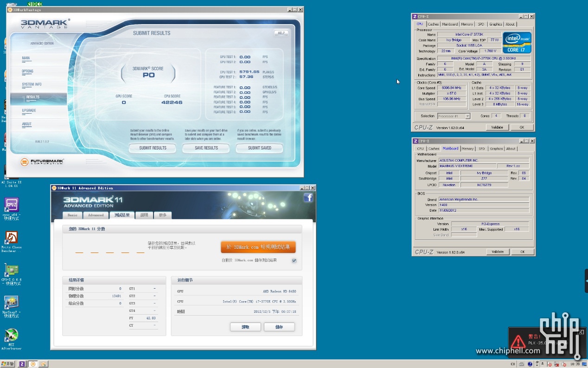
Task: Open the MSI Afterburner desktop icon
Action: point(11,339)
